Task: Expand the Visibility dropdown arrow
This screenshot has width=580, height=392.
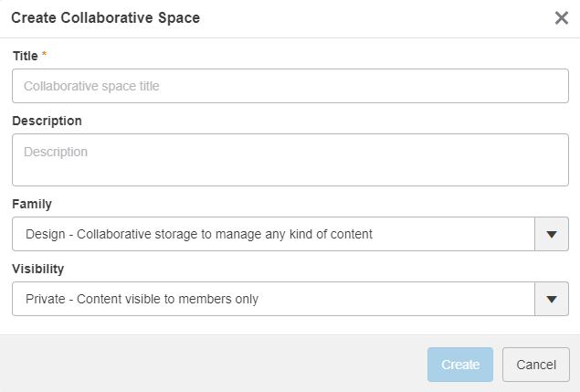Action: [x=551, y=299]
